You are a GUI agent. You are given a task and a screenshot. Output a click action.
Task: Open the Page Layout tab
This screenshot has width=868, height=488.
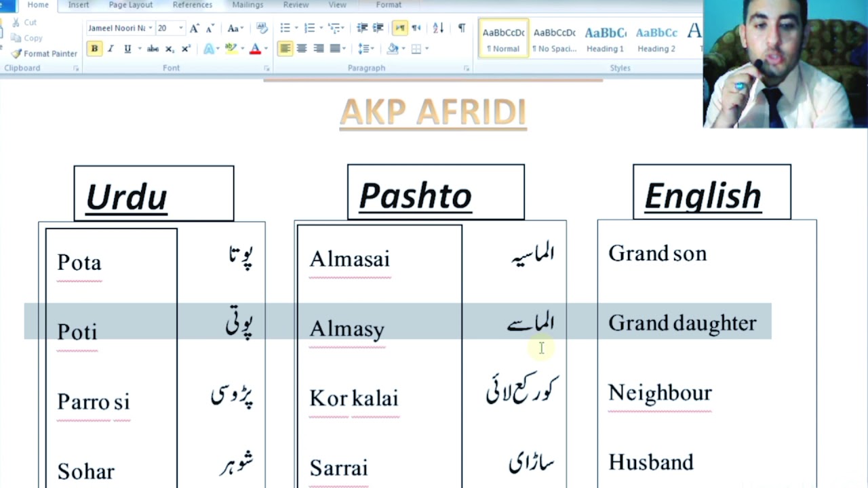point(131,5)
